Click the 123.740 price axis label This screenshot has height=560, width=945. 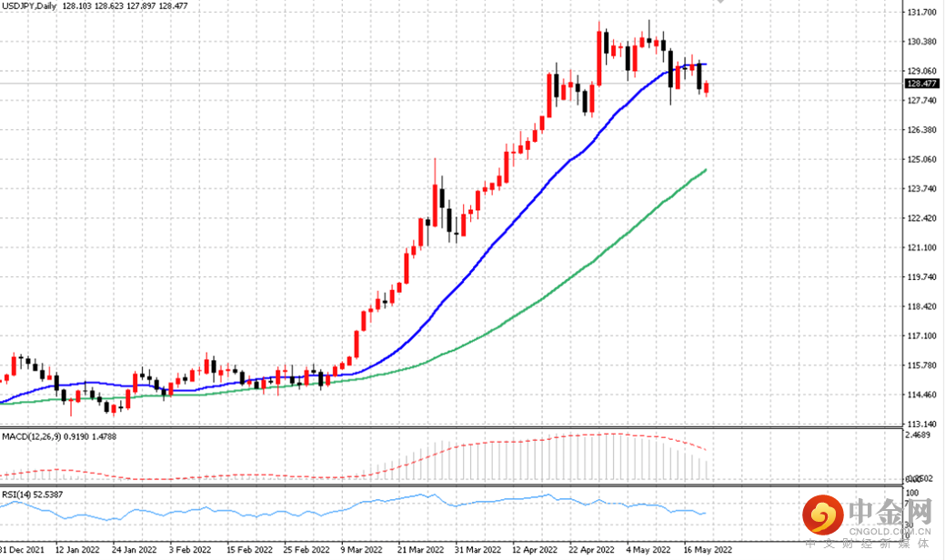tap(922, 189)
